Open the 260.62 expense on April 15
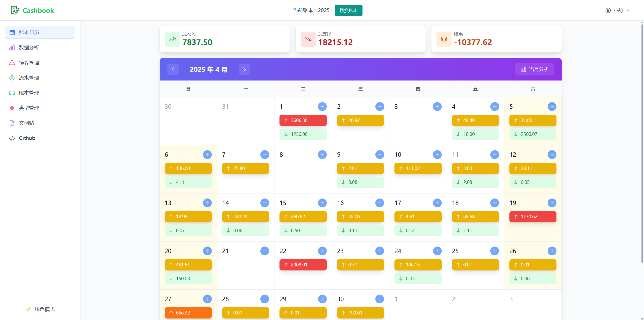 click(303, 217)
